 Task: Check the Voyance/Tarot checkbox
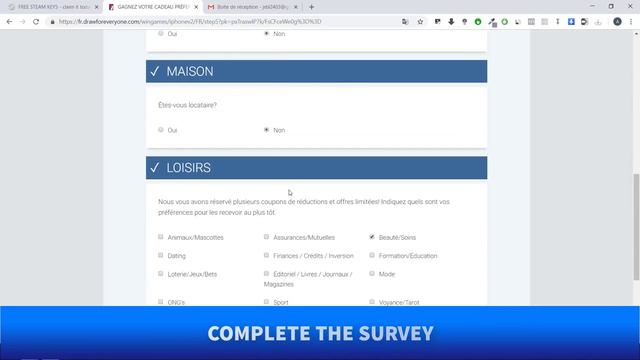tap(372, 302)
